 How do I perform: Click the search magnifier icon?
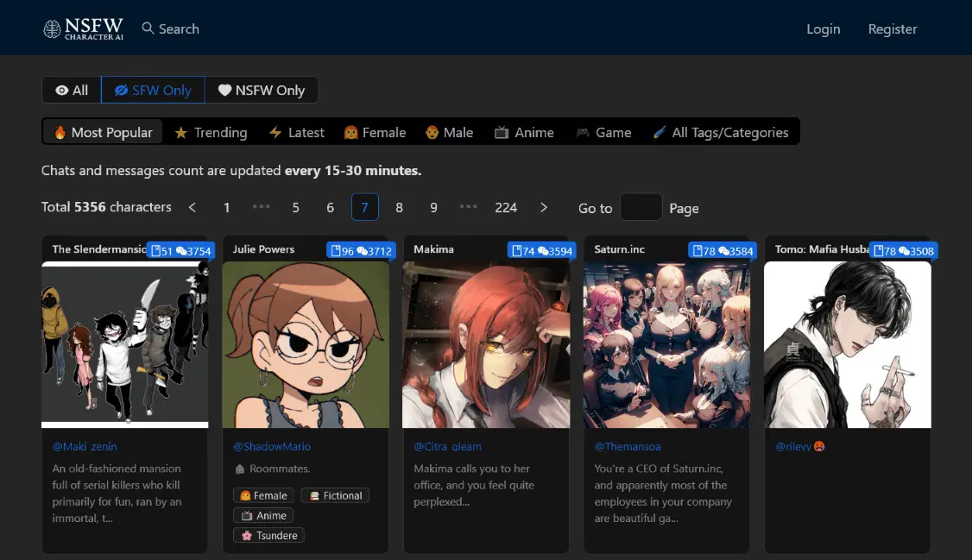[148, 28]
